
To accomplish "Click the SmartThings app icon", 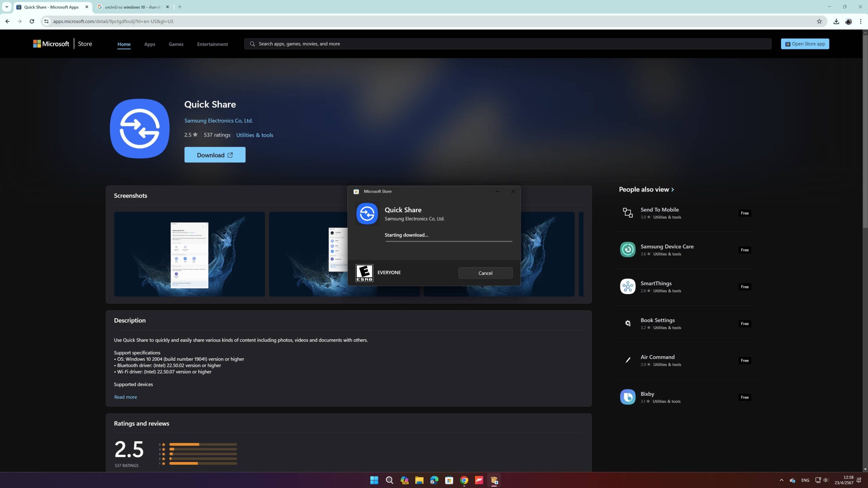I will click(x=628, y=287).
